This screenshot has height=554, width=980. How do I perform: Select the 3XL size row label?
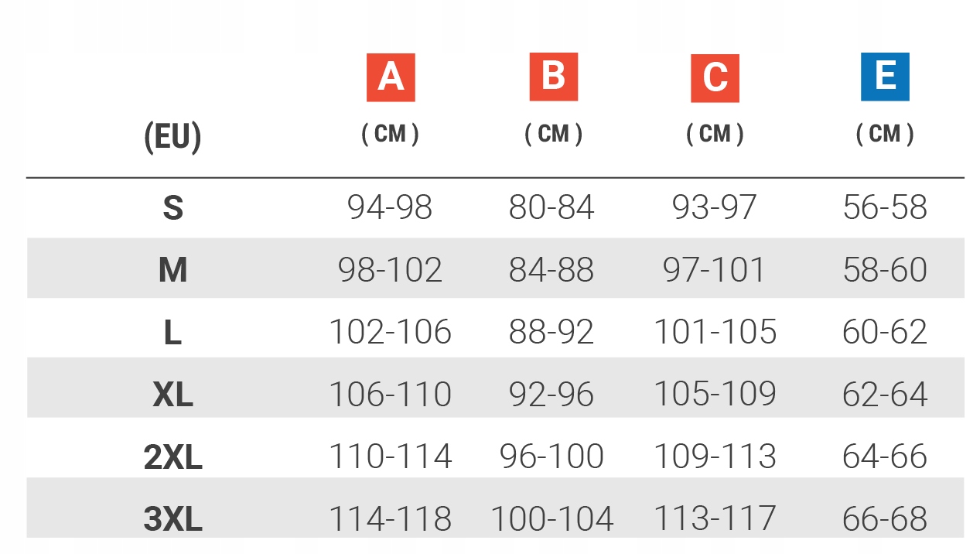[172, 519]
